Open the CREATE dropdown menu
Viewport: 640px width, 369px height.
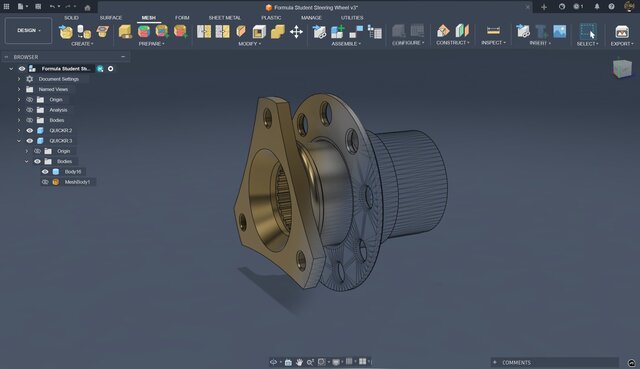pyautogui.click(x=82, y=44)
